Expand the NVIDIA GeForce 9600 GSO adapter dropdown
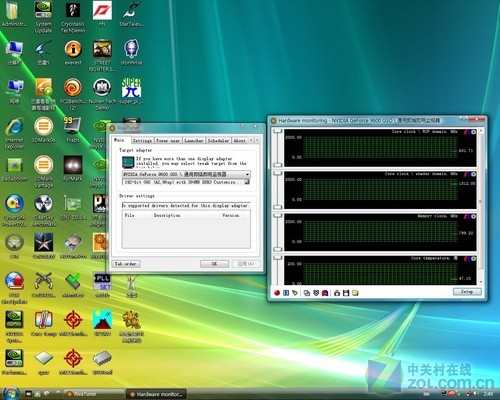Viewport: 500px width, 400px height. tap(247, 174)
